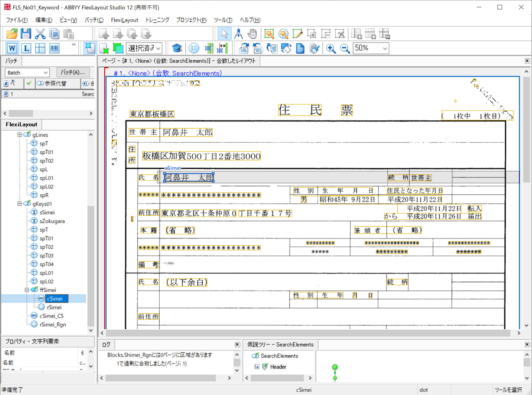Screen dimensions: 532x395
Task: Select the sZokugara tree element
Action: pos(52,221)
